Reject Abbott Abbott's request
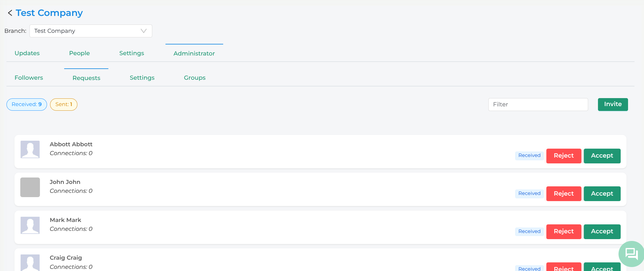Screen dimensions: 644x271 (564, 156)
